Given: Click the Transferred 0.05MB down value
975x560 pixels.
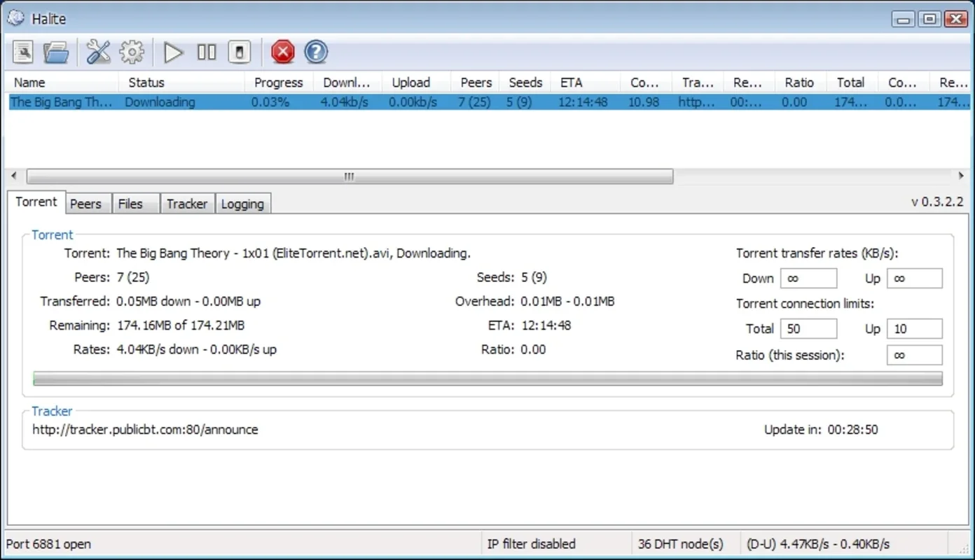Looking at the screenshot, I should click(188, 302).
